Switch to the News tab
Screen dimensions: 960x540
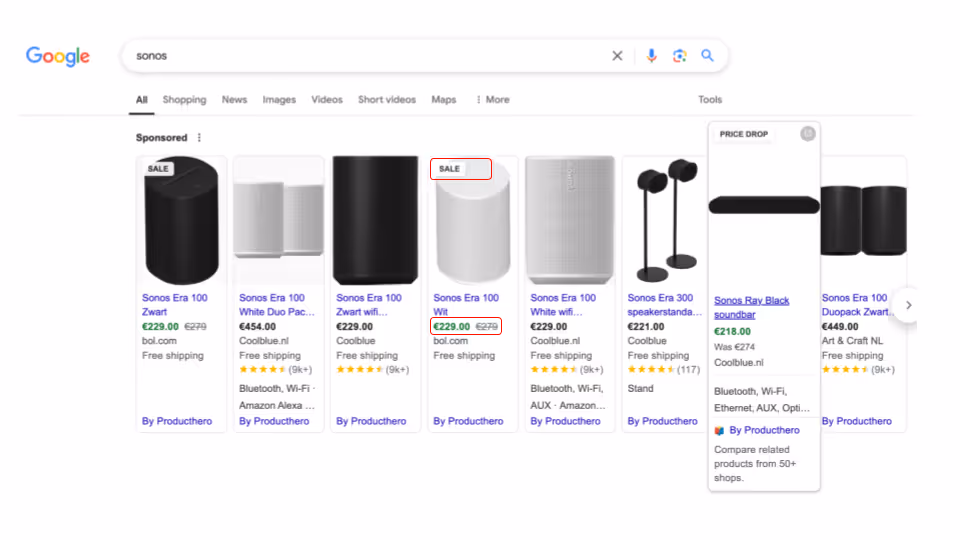point(234,99)
